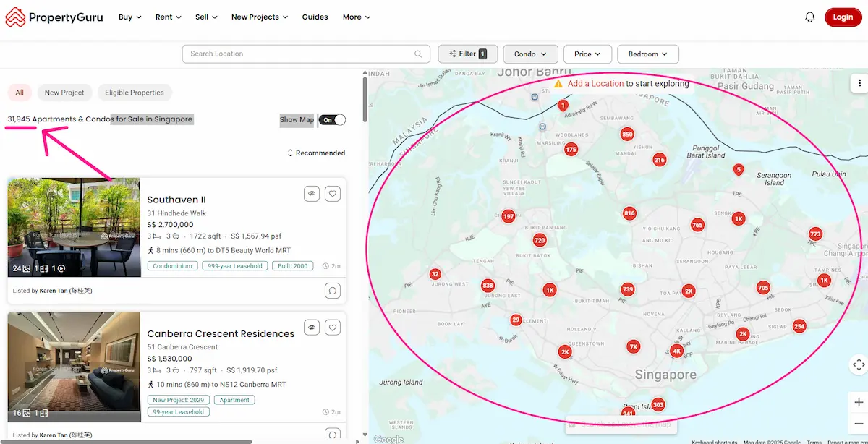The width and height of the screenshot is (868, 444).
Task: Open chat icon on Southaven II card
Action: coord(332,290)
